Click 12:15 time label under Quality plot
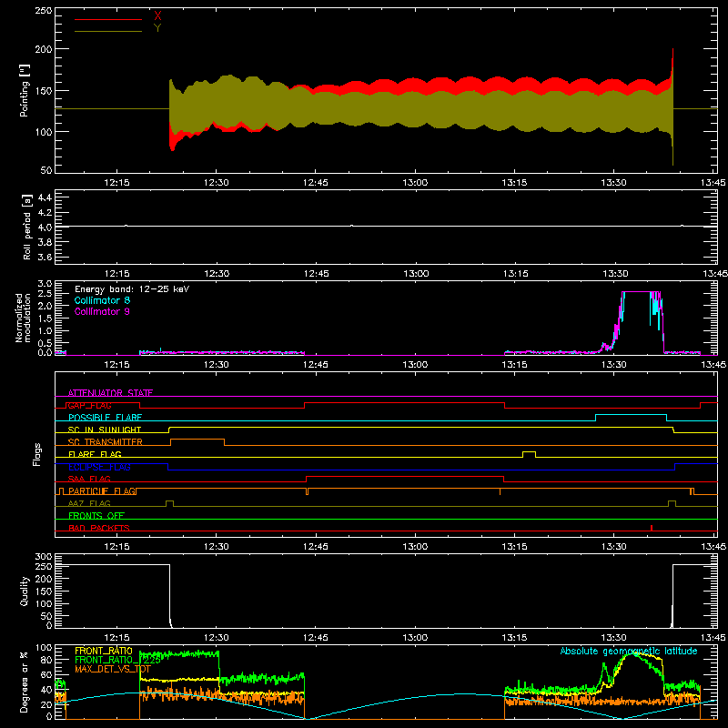The image size is (728, 728). pos(117,638)
